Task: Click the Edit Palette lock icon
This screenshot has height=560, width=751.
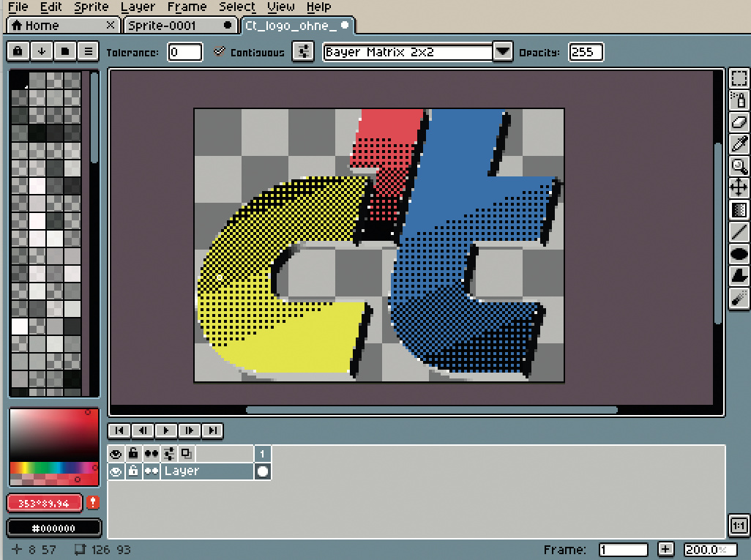Action: [18, 51]
